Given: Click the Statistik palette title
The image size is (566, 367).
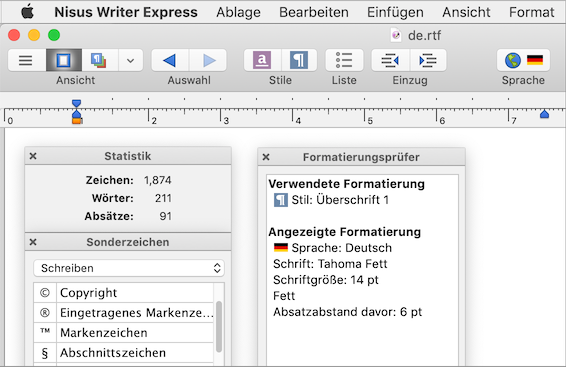Looking at the screenshot, I should tap(128, 156).
